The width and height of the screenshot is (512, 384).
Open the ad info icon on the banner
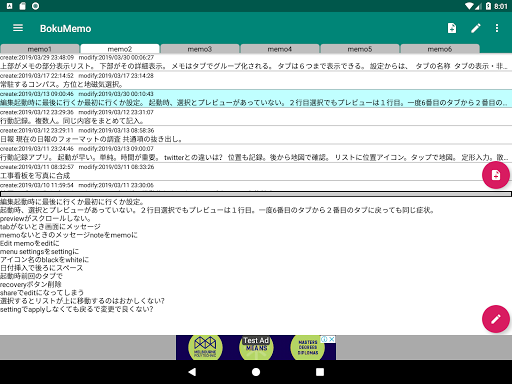(324, 339)
